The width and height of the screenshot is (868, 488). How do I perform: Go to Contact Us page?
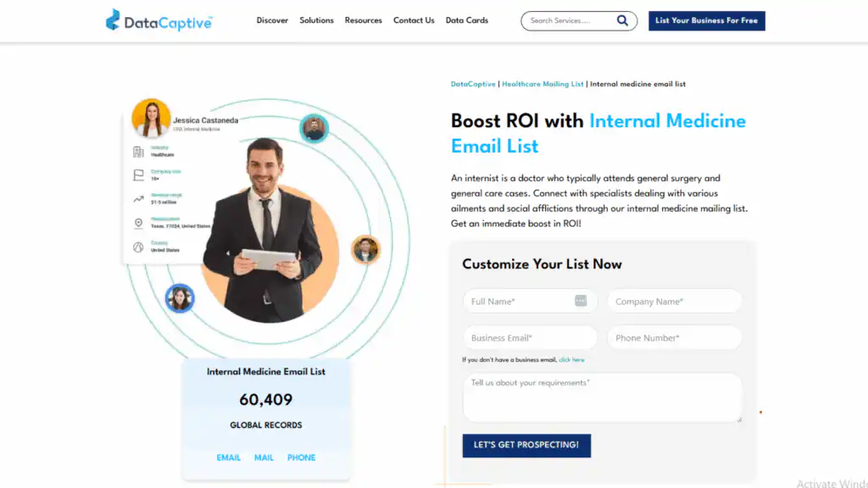pyautogui.click(x=414, y=20)
